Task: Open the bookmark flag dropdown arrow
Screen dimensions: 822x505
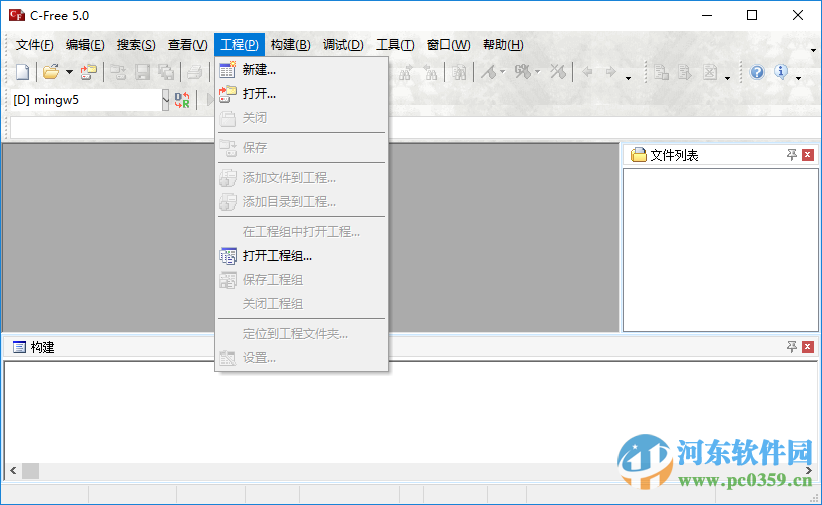Action: click(x=502, y=72)
